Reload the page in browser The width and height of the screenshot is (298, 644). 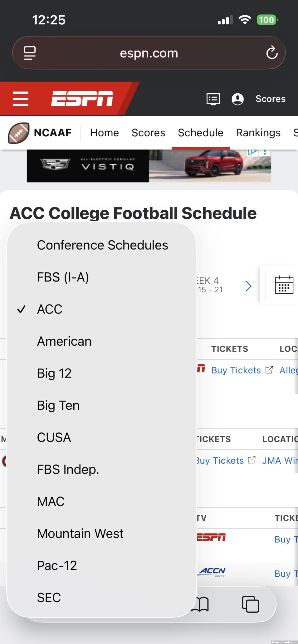272,53
